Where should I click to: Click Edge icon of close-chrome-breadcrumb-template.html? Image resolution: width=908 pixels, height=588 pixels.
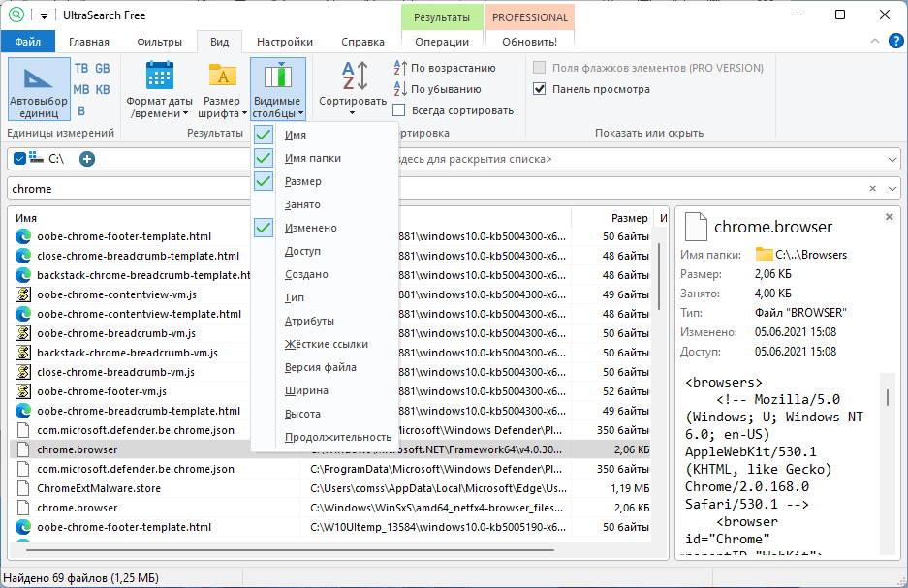[x=22, y=255]
